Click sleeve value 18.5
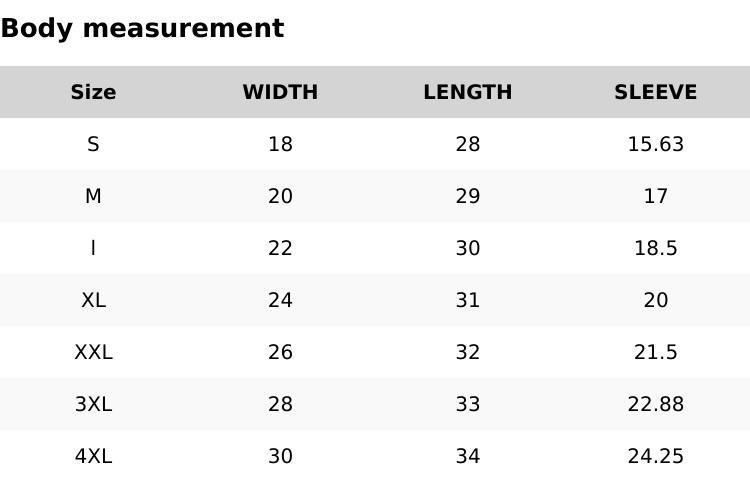The height and width of the screenshot is (482, 750). tap(655, 248)
